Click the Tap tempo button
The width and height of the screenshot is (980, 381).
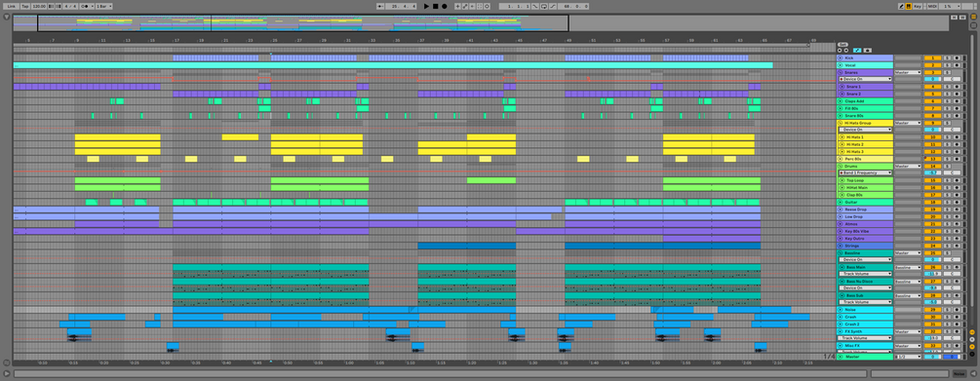[x=25, y=6]
